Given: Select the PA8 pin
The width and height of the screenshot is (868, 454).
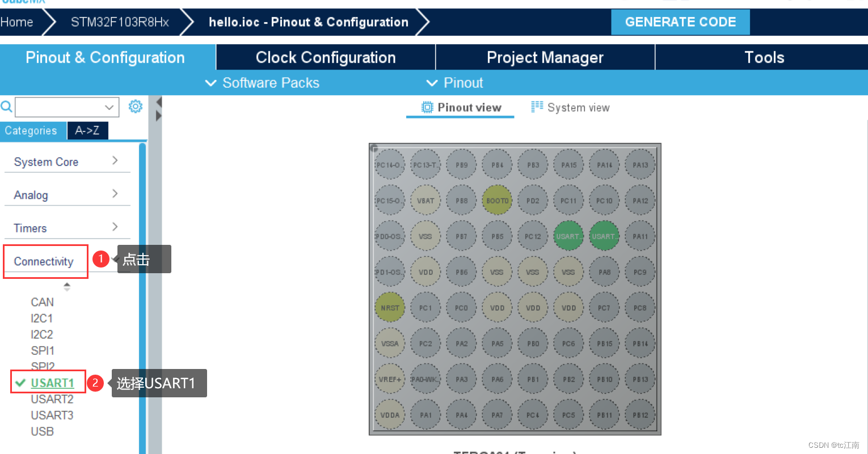Looking at the screenshot, I should [604, 272].
